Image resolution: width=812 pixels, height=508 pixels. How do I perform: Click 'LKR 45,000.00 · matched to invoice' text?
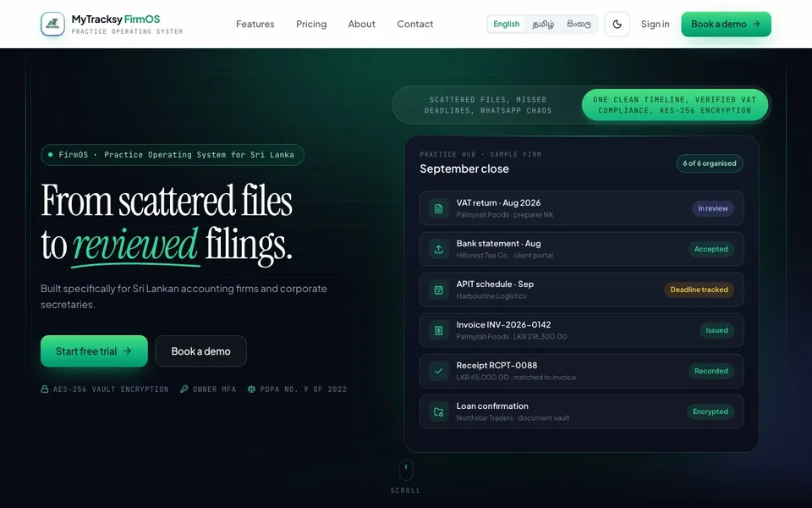tap(516, 377)
